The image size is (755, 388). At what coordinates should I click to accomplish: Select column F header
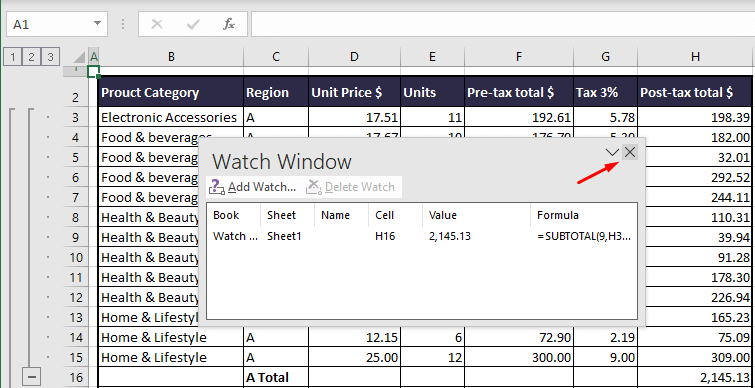pos(519,57)
